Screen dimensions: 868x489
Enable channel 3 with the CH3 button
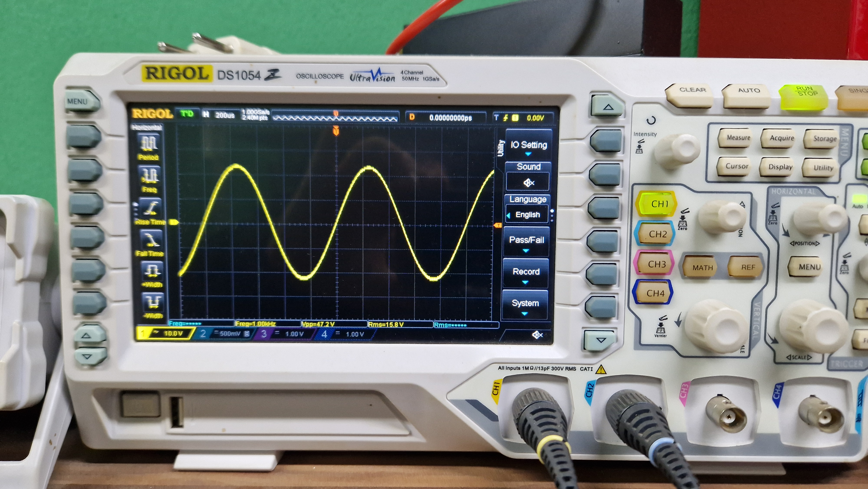pos(654,263)
